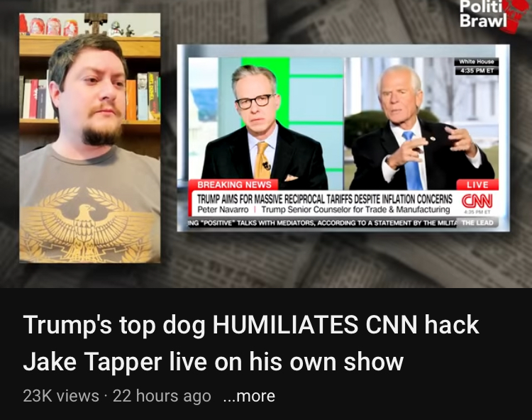Viewport: 532px width, 420px height.
Task: Click the 4:35 PM ET time stamp
Action: click(477, 70)
